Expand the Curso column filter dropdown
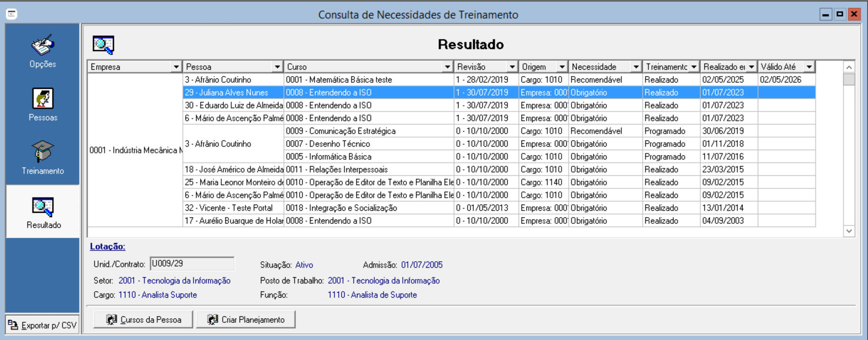868x340 pixels. 447,67
